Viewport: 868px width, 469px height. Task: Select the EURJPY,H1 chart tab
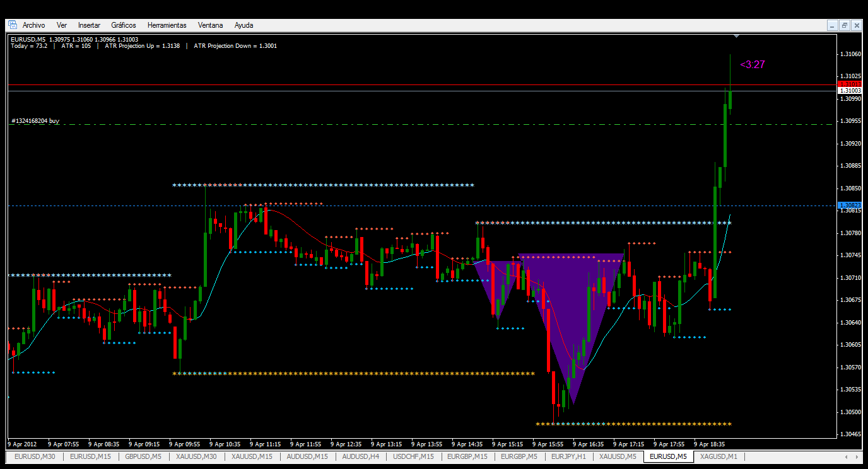[568, 456]
